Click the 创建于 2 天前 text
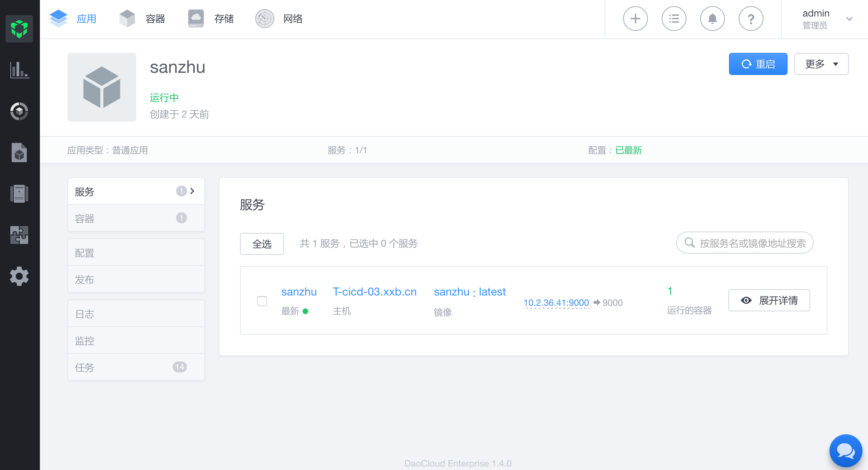 click(179, 114)
